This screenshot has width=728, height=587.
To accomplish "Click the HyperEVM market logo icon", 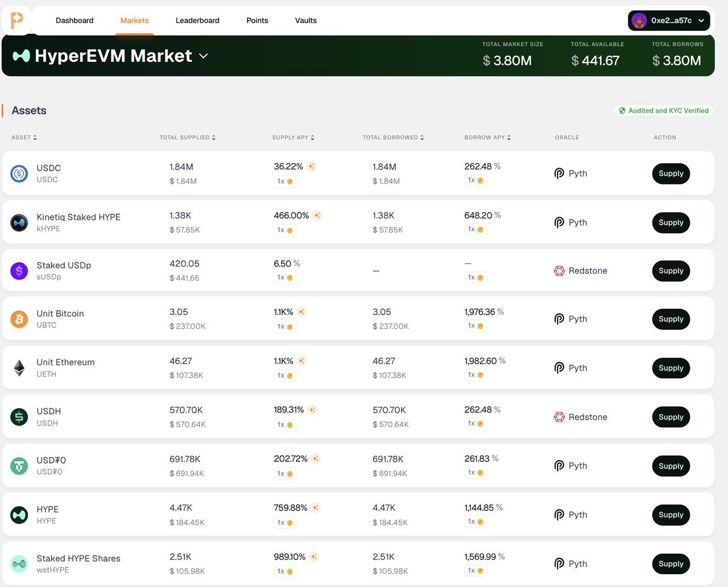I will [x=21, y=56].
